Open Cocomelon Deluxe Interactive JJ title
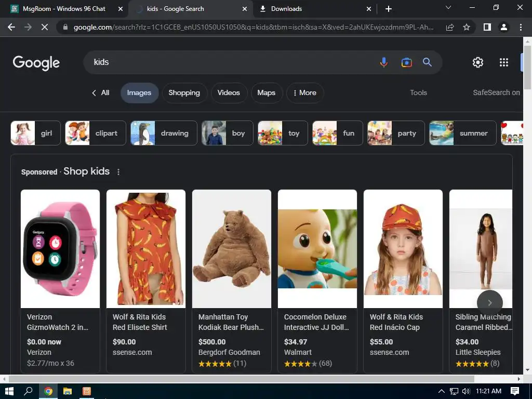 (x=316, y=322)
